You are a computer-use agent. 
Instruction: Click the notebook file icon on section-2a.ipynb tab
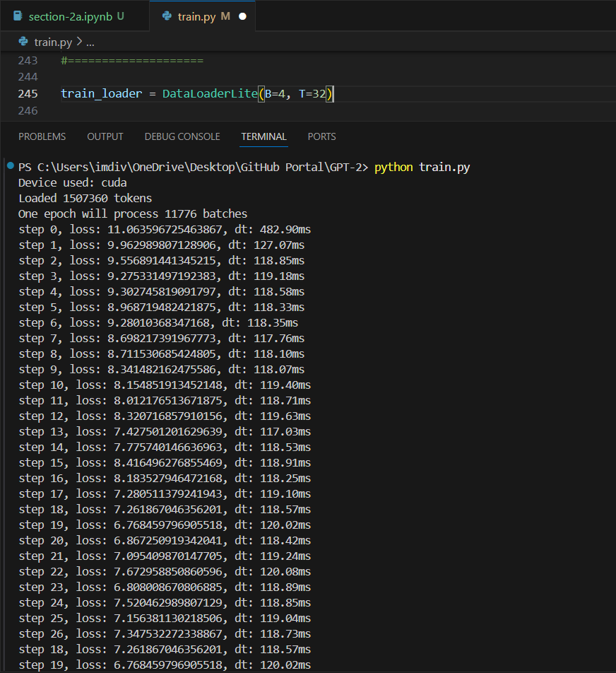point(18,16)
